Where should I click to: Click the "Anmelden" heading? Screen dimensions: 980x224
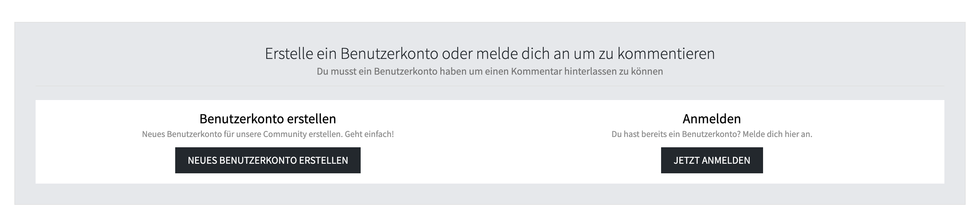pos(711,119)
